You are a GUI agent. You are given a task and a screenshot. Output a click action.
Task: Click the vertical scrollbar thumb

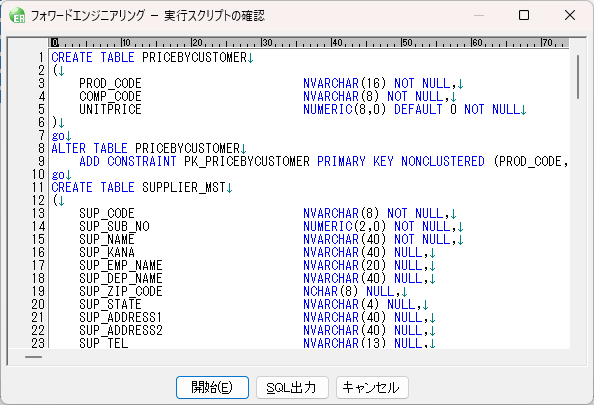(x=578, y=77)
